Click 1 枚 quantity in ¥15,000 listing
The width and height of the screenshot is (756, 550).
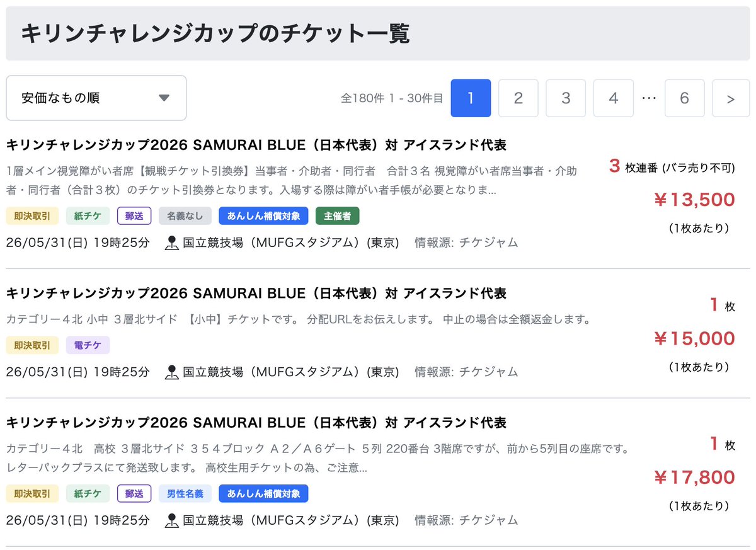pyautogui.click(x=723, y=306)
